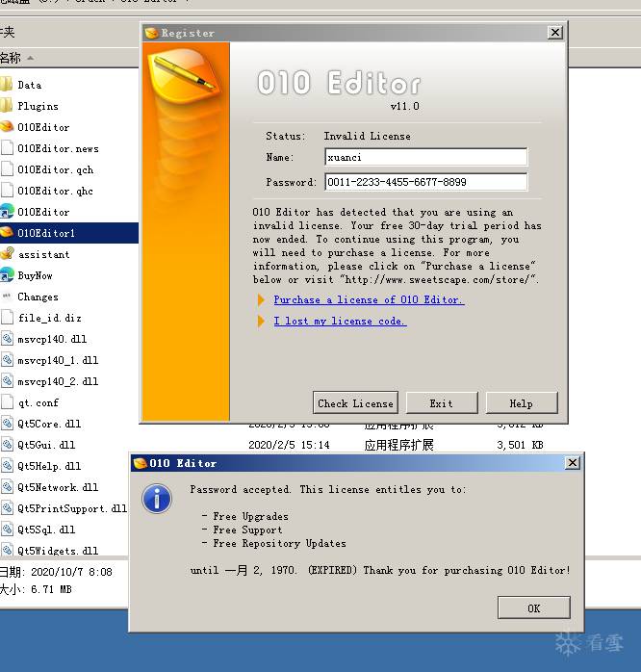Focus the Name input field containing xuanci
The height and width of the screenshot is (672, 641).
click(426, 157)
